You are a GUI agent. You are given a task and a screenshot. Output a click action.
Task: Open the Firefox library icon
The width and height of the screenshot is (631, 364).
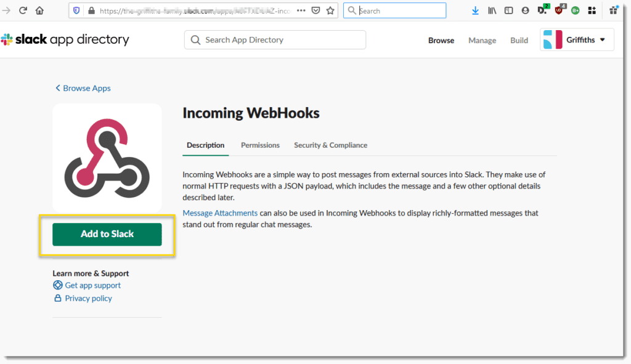[x=492, y=10]
